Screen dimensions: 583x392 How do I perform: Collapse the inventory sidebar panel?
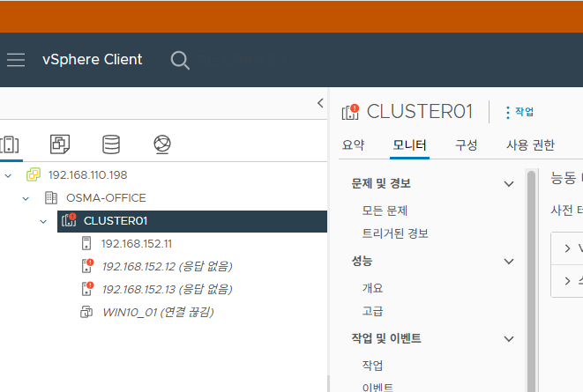coord(320,103)
